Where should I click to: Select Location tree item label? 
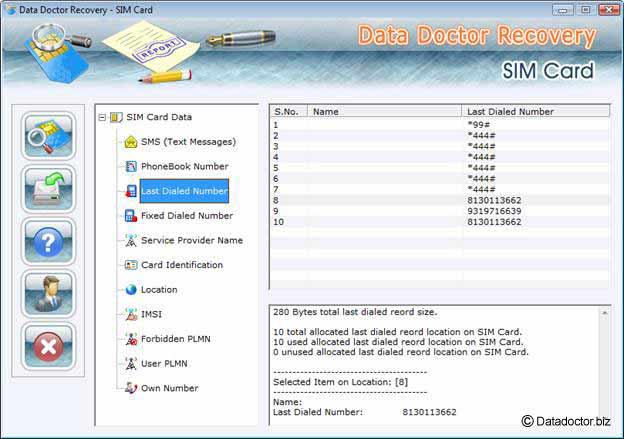(159, 290)
